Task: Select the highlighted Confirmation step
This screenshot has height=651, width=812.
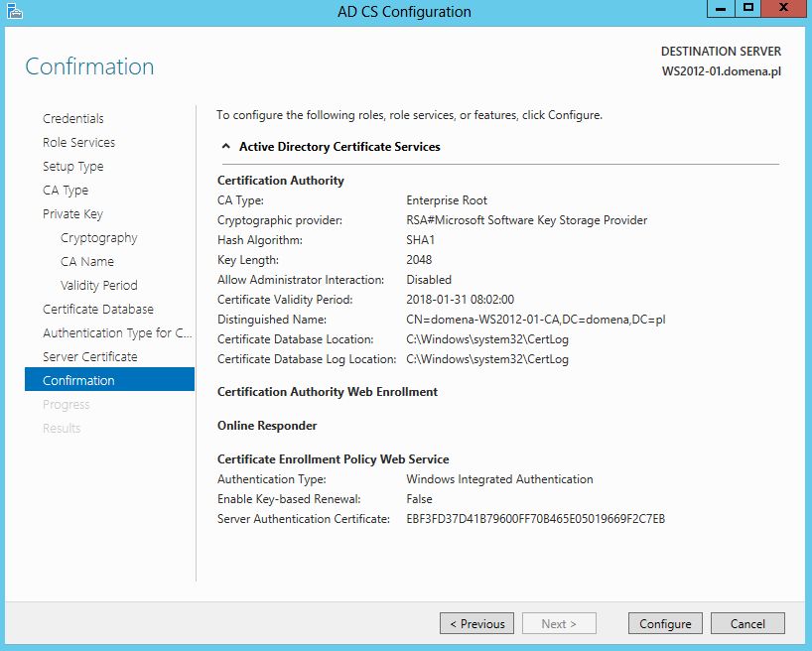Action: pyautogui.click(x=110, y=380)
